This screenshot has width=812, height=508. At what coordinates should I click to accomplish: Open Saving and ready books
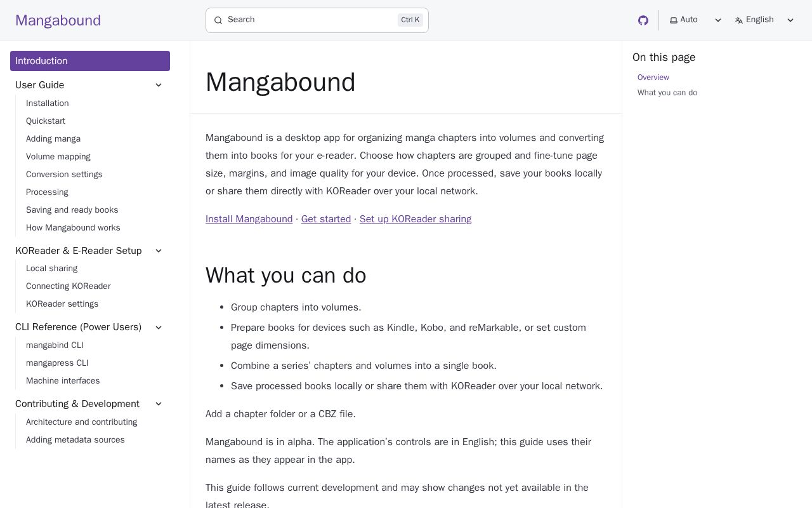click(72, 210)
